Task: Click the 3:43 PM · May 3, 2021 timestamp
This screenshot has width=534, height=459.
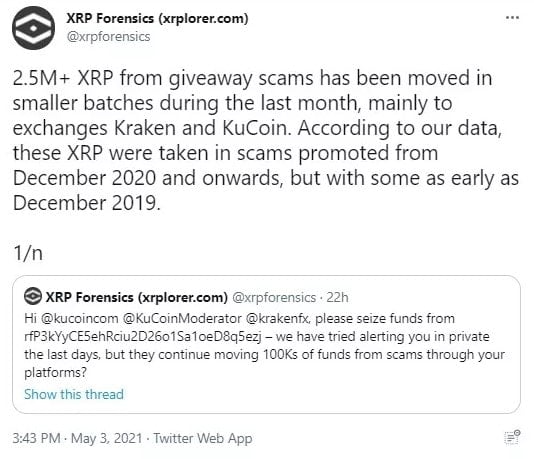Action: point(77,438)
